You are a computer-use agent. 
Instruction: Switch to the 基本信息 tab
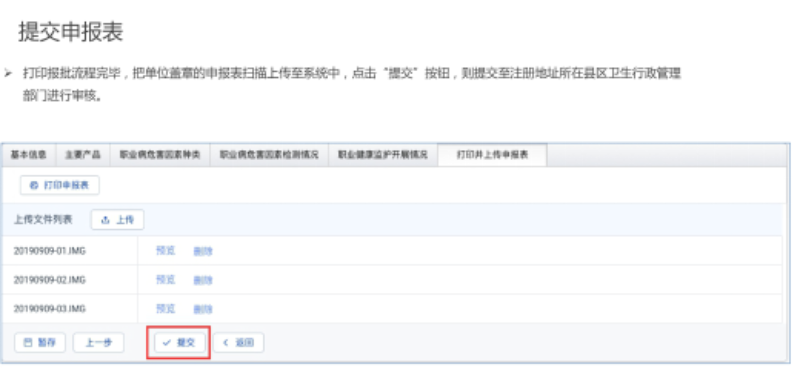[29, 155]
